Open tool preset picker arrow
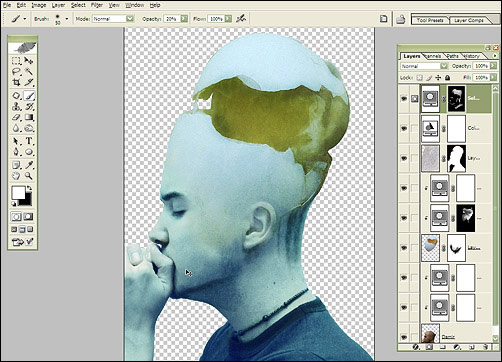Viewport: 502px width, 362px height. [x=24, y=19]
